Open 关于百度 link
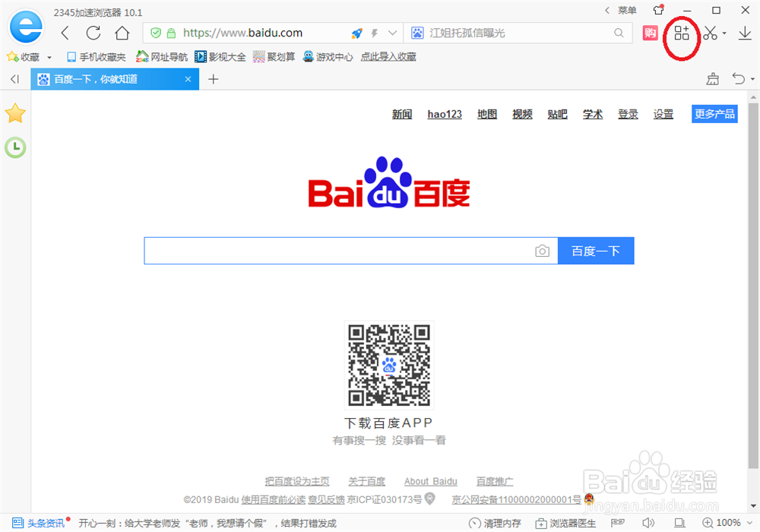 [x=367, y=482]
